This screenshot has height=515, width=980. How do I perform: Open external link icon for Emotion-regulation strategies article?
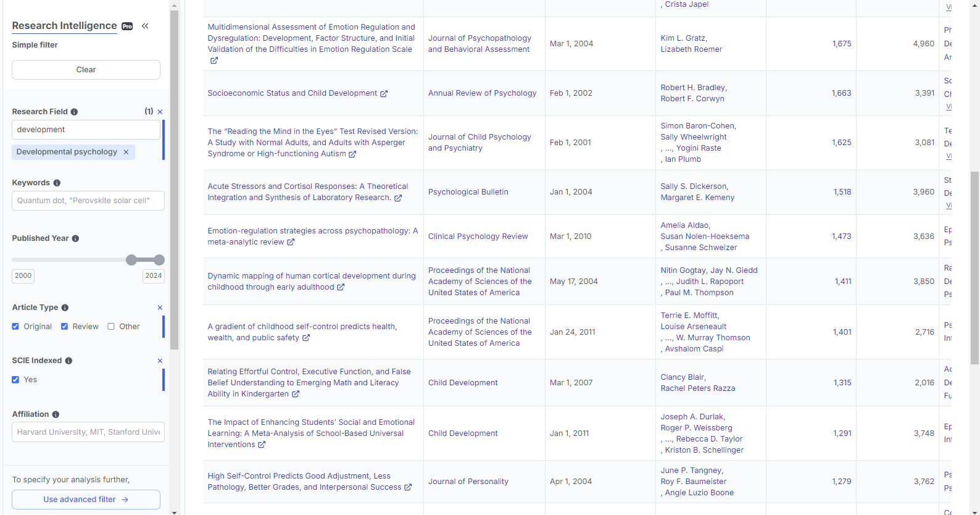[x=291, y=242]
